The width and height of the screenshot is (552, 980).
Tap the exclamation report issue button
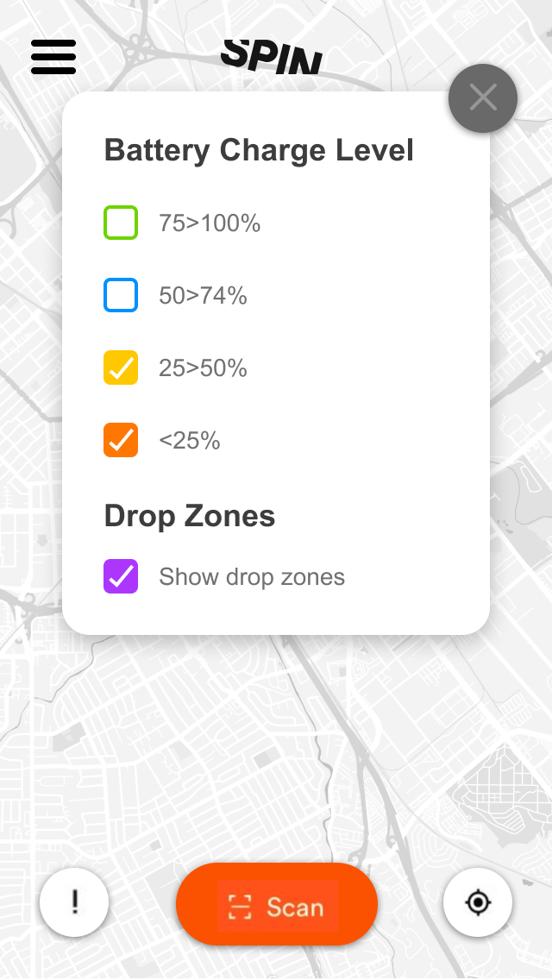click(x=74, y=902)
